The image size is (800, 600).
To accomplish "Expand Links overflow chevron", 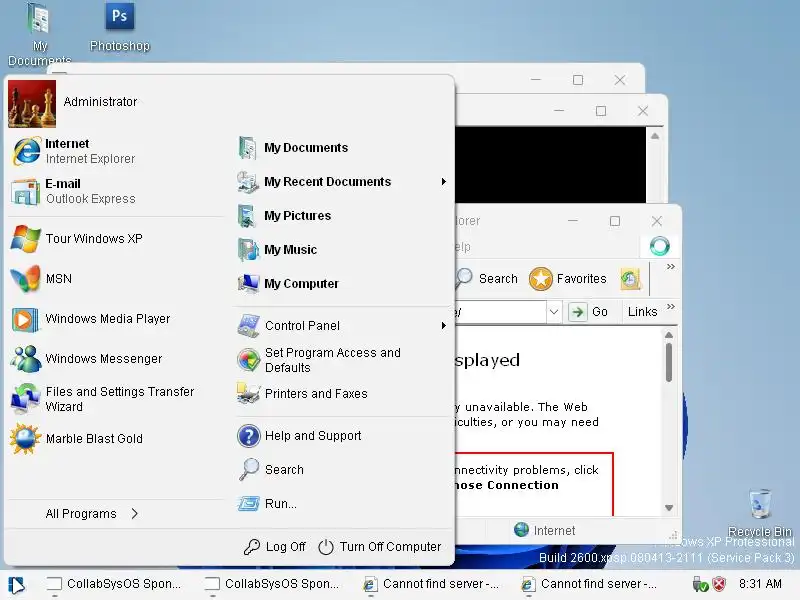I will click(x=670, y=306).
